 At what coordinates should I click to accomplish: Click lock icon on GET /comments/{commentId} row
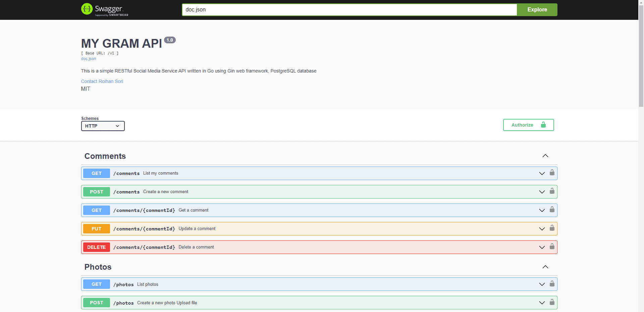tap(552, 210)
